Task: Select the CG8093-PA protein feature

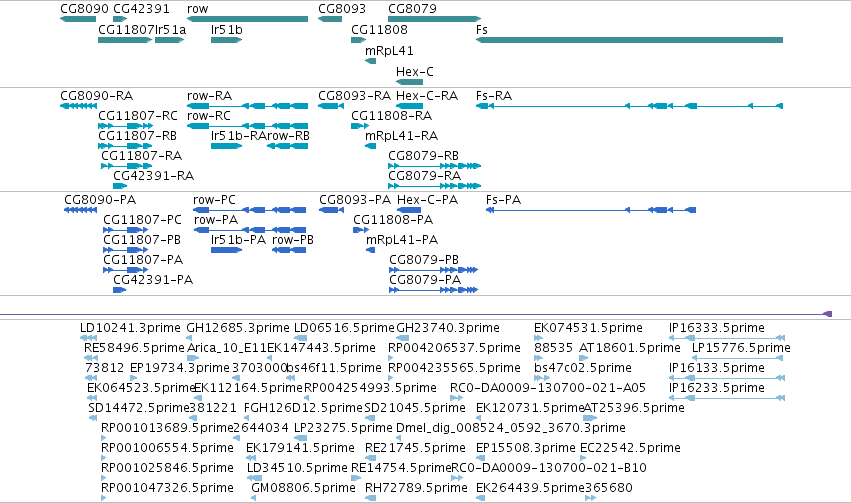Action: click(332, 210)
